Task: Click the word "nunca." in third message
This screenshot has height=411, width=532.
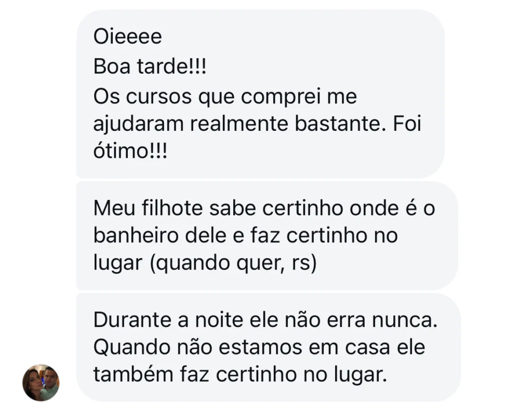Action: pyautogui.click(x=405, y=320)
